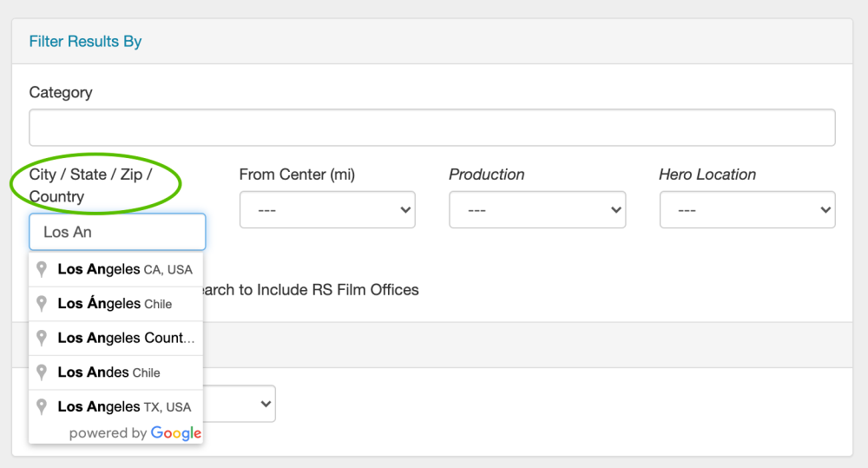Focus the Category input field
Viewport: 868px width, 468px height.
pos(431,128)
